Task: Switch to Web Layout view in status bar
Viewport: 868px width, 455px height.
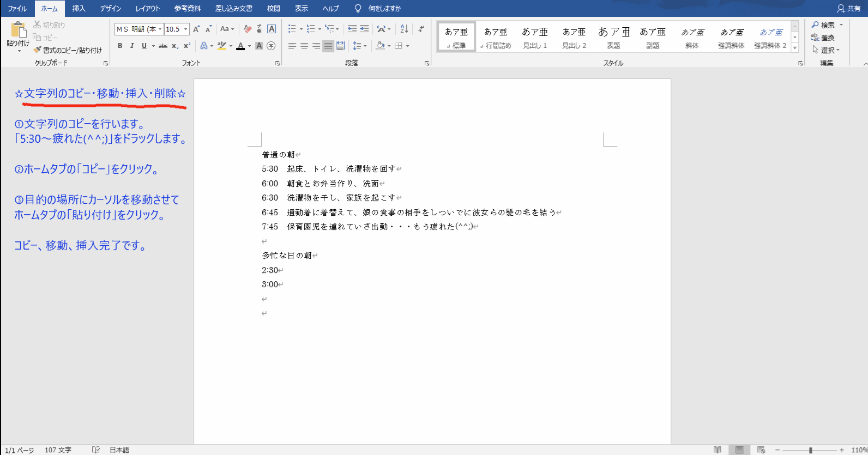Action: click(x=761, y=450)
